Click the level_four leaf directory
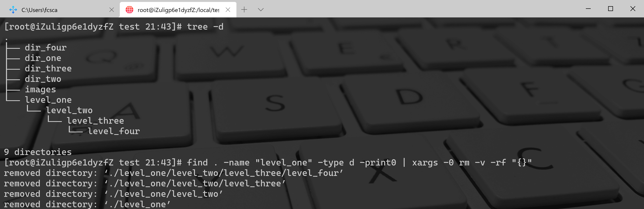The image size is (644, 209). (x=114, y=131)
